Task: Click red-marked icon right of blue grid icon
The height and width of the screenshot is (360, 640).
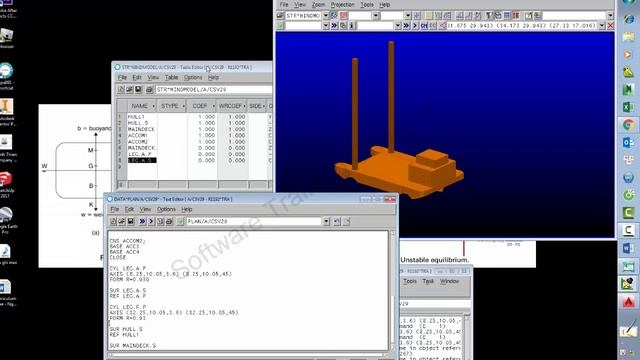Action: click(516, 16)
